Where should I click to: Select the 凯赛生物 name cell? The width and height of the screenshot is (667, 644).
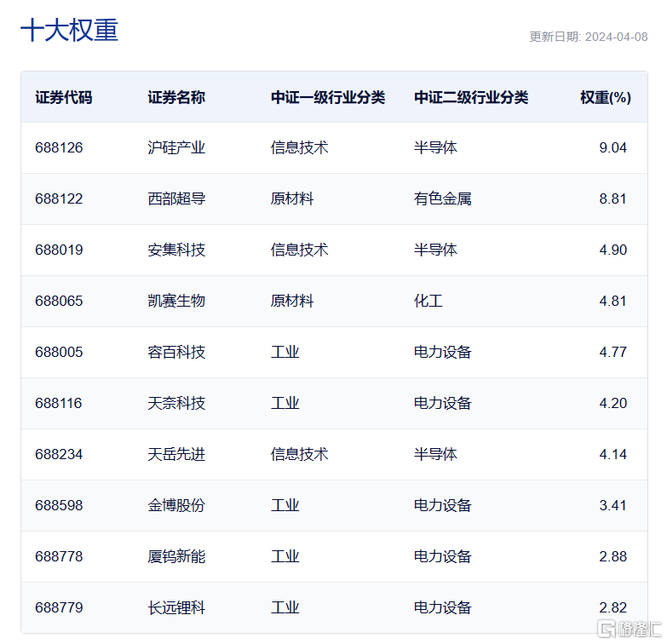(x=176, y=301)
